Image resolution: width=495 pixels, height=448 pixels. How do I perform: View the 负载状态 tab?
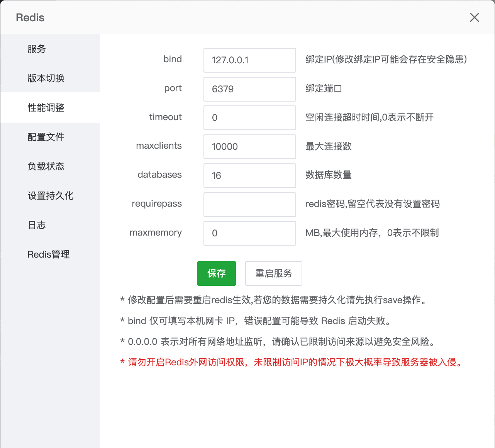[50, 166]
